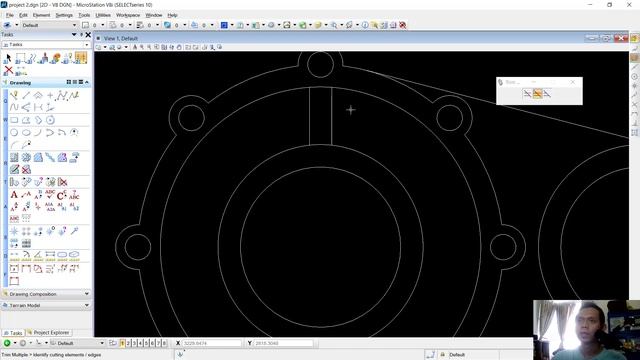640x360 pixels.
Task: Toggle view 8 button in view groups
Action: pyautogui.click(x=164, y=343)
